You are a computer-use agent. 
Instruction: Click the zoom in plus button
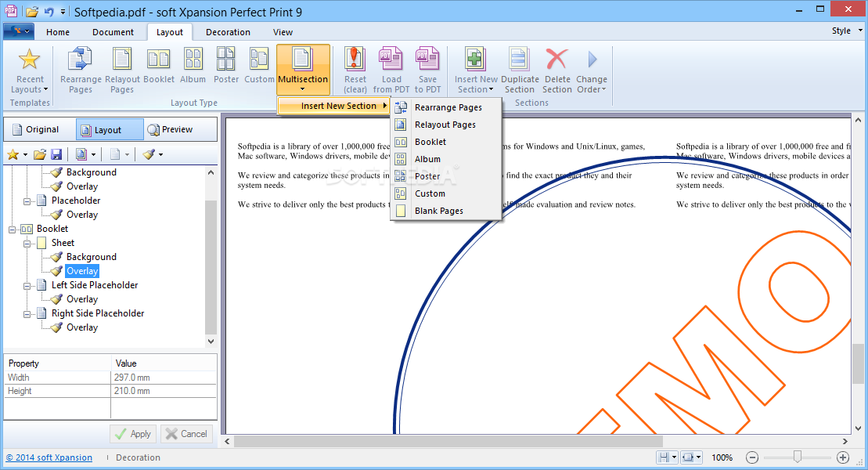842,457
